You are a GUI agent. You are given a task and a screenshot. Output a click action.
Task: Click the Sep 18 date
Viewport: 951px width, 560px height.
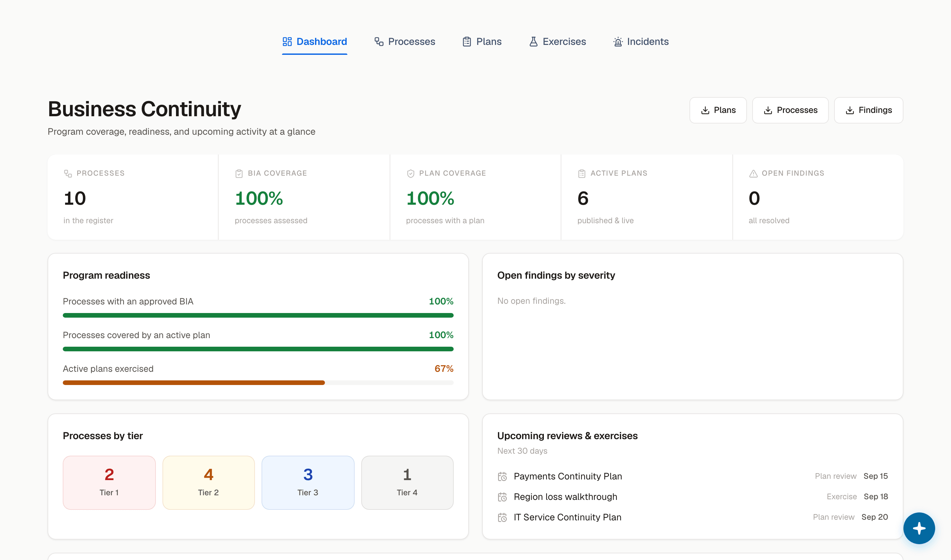click(x=876, y=497)
